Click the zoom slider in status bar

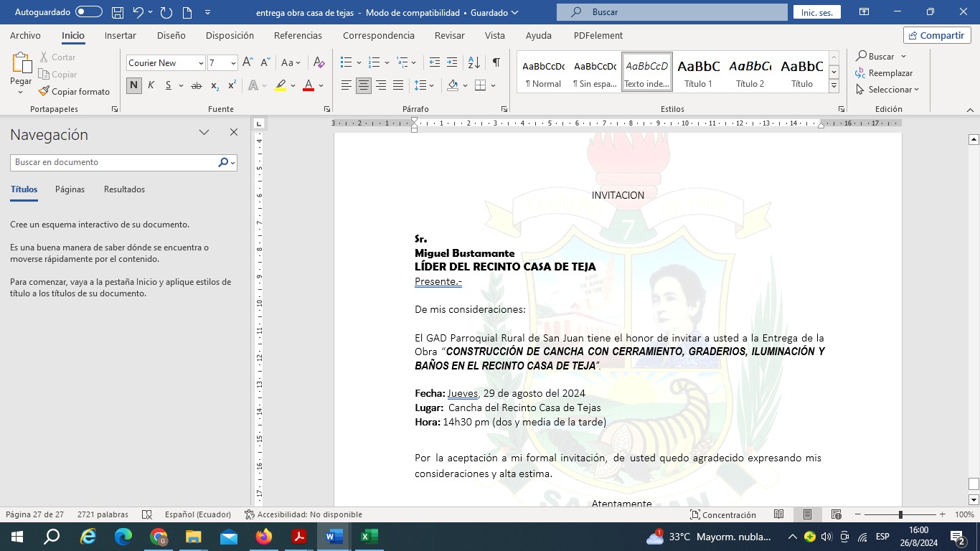pyautogui.click(x=900, y=514)
